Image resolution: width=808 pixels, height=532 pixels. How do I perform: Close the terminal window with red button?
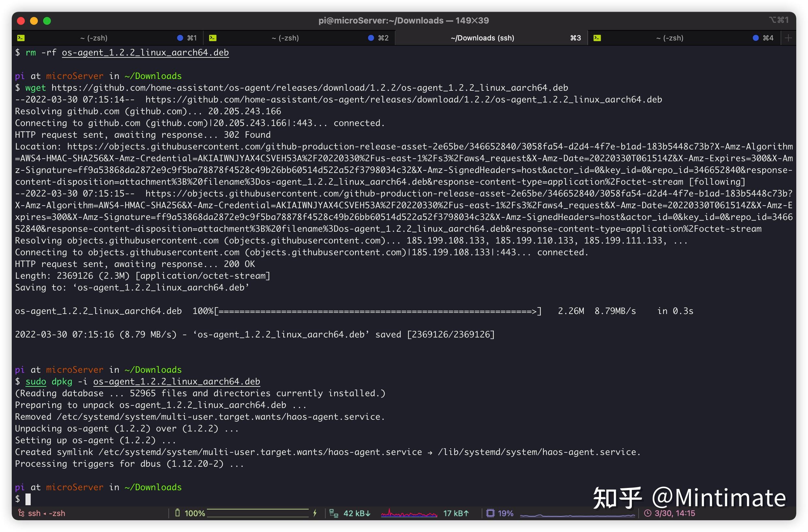(21, 21)
